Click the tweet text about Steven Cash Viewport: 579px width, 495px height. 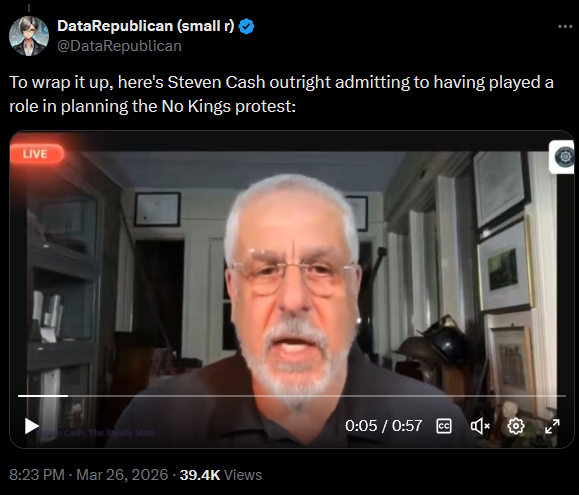[281, 94]
